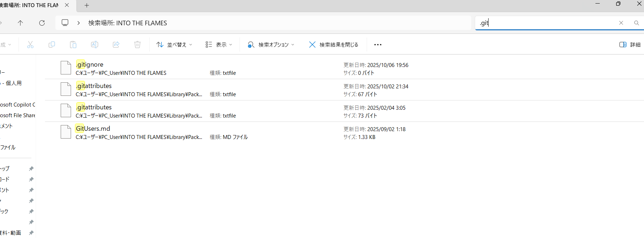Select 資料・動画 pinned folder in sidebar
This screenshot has width=644, height=238.
pos(11,233)
